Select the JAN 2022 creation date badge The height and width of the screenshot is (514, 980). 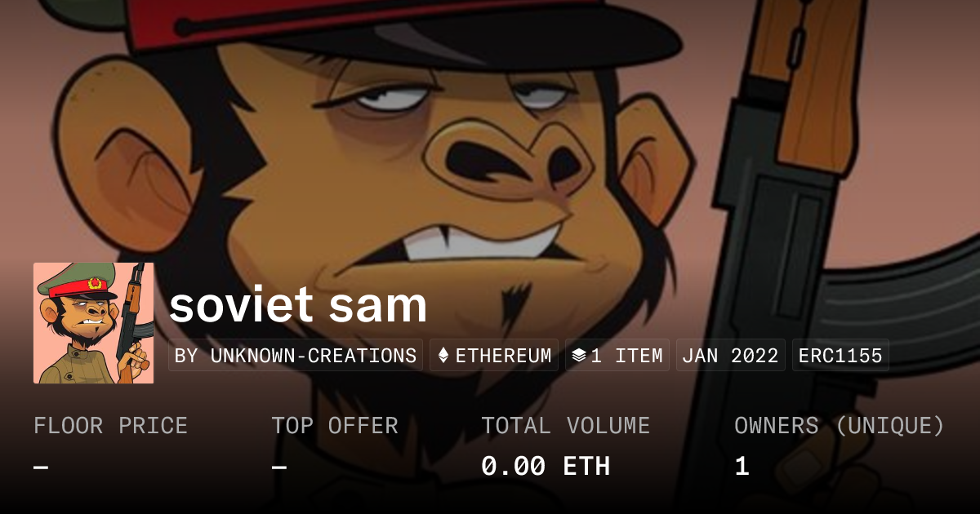point(731,356)
